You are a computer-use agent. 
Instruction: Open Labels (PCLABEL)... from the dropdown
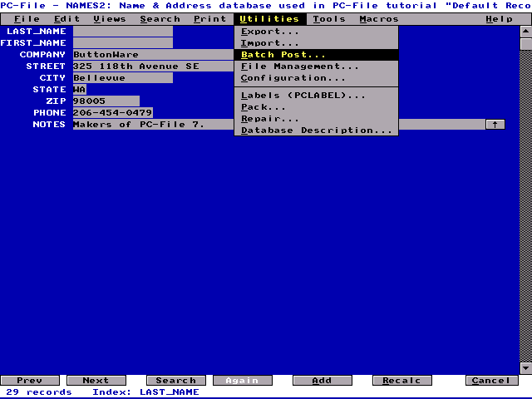pos(303,96)
